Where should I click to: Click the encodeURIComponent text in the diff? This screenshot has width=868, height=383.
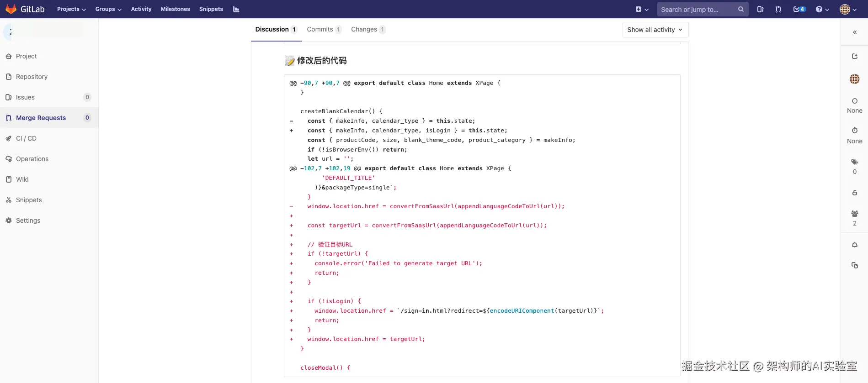[x=522, y=311]
